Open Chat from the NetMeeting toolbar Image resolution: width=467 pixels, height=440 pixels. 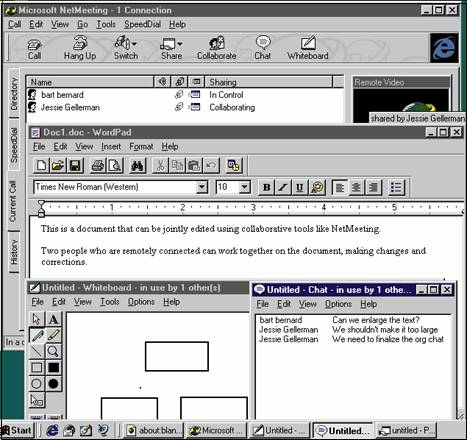click(263, 48)
